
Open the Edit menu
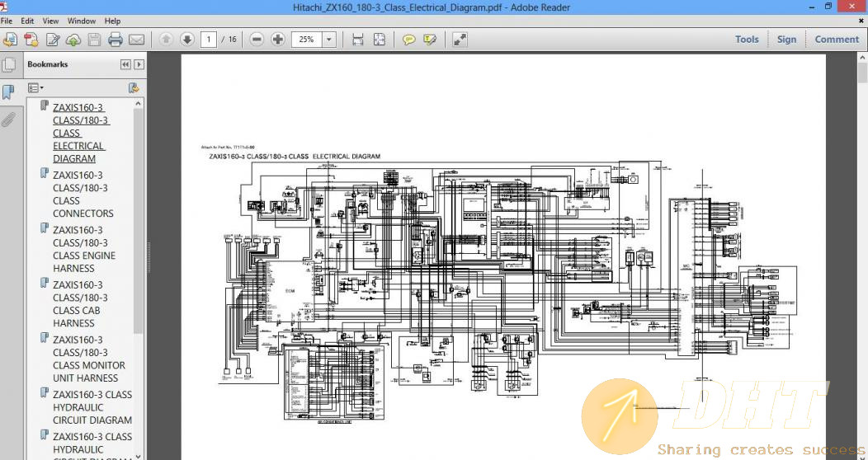[x=28, y=21]
